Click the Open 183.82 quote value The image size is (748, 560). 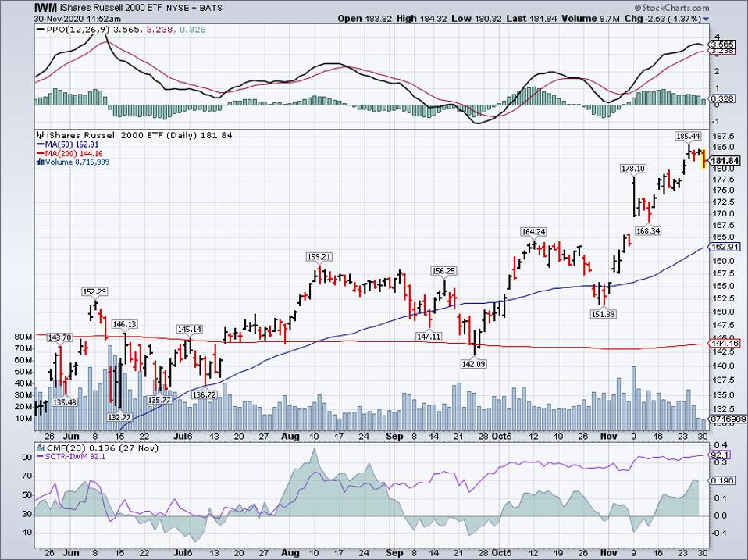[365, 19]
